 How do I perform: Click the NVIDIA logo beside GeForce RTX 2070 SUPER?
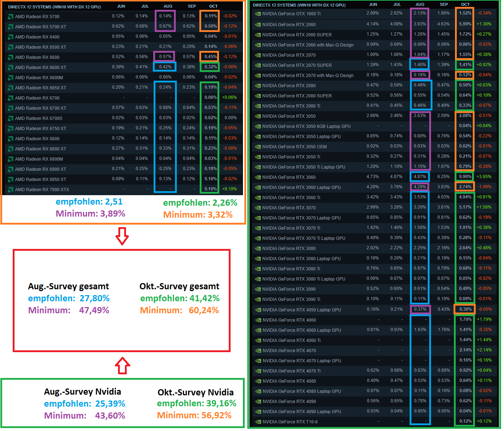258,65
